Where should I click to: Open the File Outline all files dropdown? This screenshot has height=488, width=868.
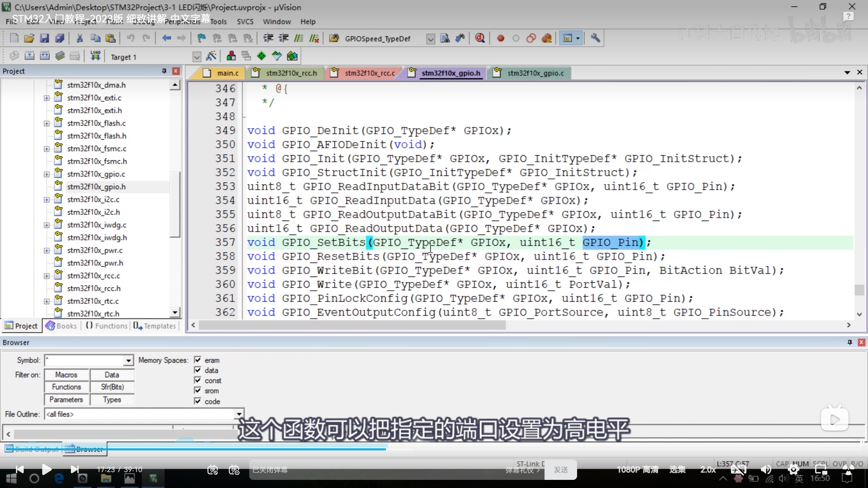[239, 414]
